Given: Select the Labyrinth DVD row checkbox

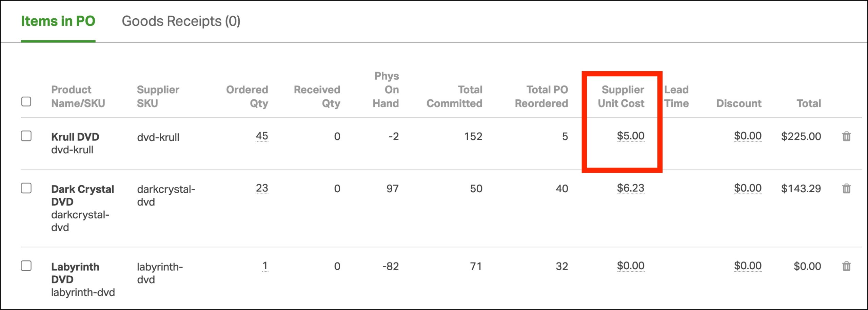Looking at the screenshot, I should pyautogui.click(x=26, y=266).
